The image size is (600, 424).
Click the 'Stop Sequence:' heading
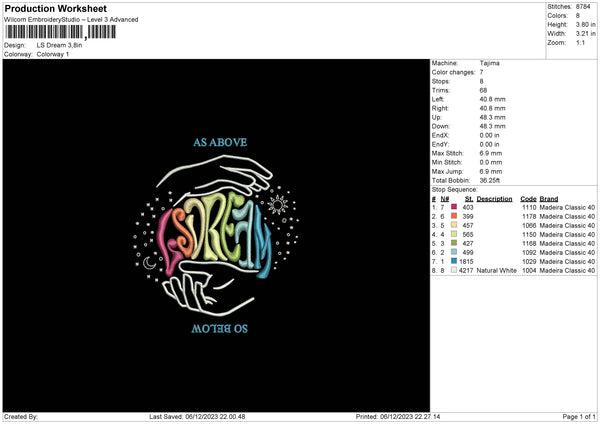tap(455, 189)
